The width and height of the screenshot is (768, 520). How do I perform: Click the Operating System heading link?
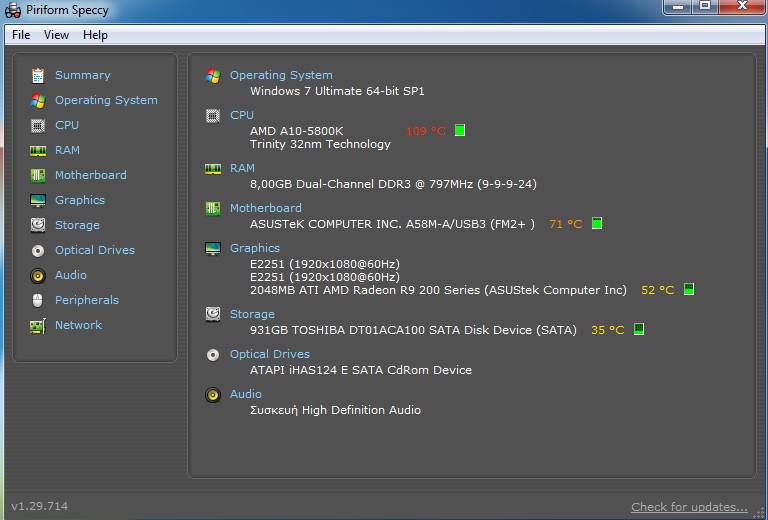tap(281, 75)
